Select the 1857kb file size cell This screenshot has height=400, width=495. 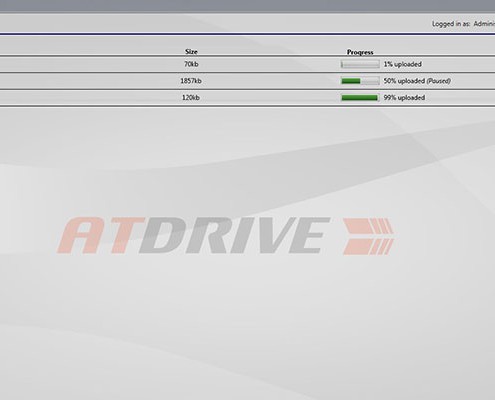(x=191, y=81)
